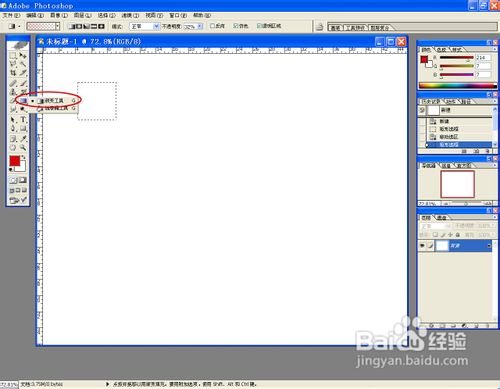The height and width of the screenshot is (389, 500).
Task: Click the 画笔 tab in palette well
Action: 335,28
